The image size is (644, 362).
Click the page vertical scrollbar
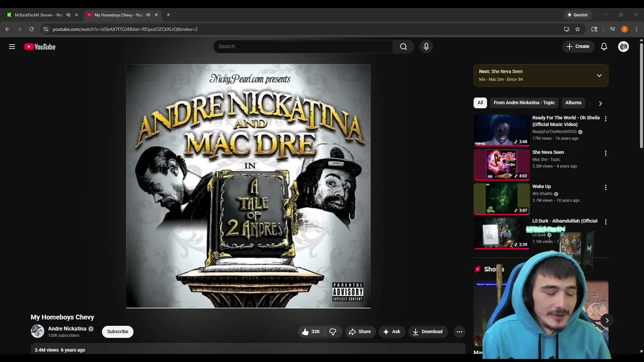point(641,96)
